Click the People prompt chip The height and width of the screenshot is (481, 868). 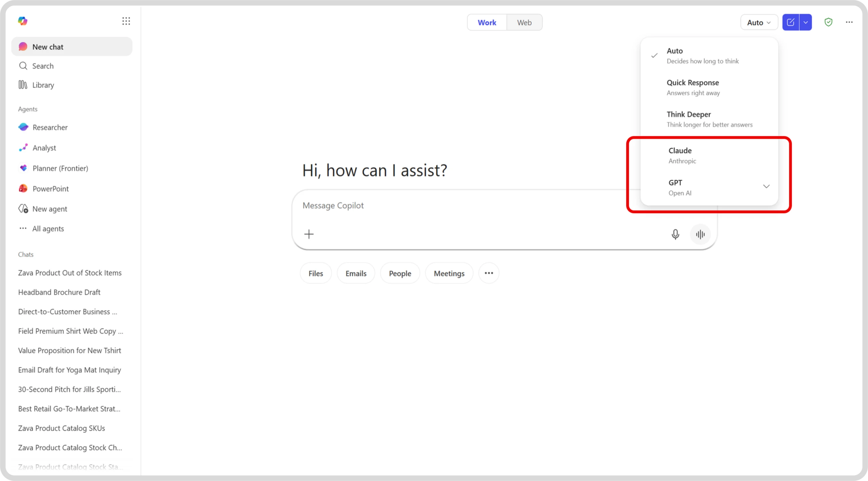[400, 273]
